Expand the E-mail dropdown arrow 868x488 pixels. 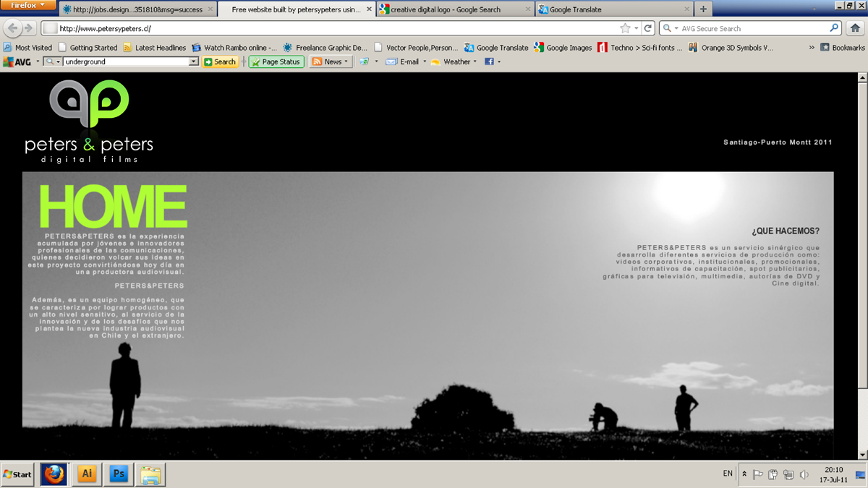pos(425,62)
